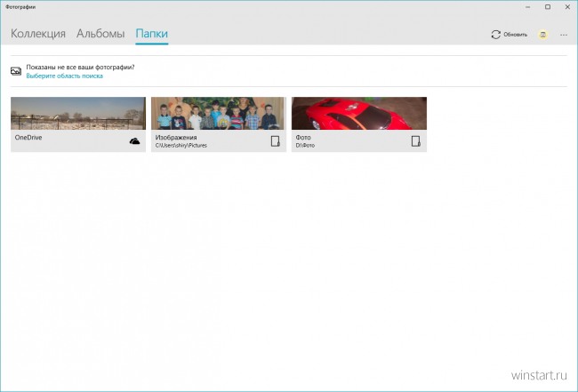
Task: Follow the Выберите область поиска link
Action: [x=64, y=76]
